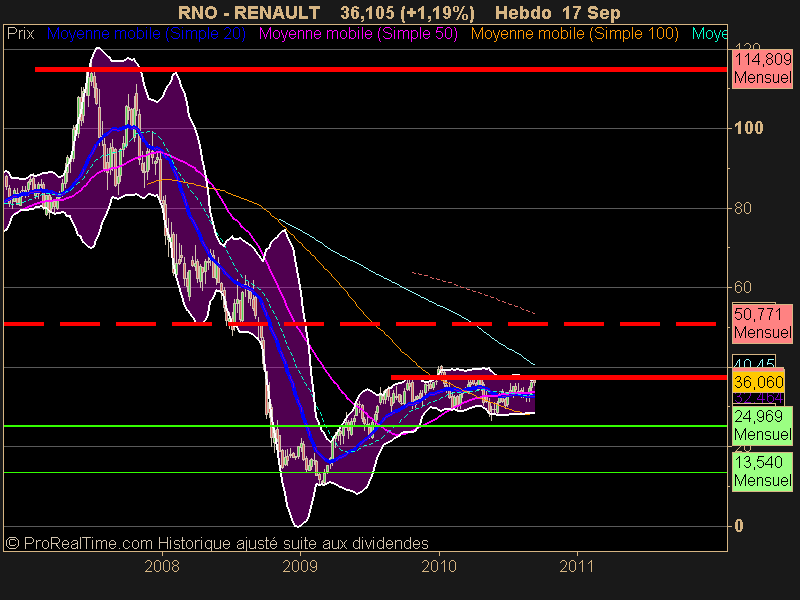Viewport: 800px width, 600px height.
Task: Click the 114,809 Mensuel price tag
Action: 762,69
